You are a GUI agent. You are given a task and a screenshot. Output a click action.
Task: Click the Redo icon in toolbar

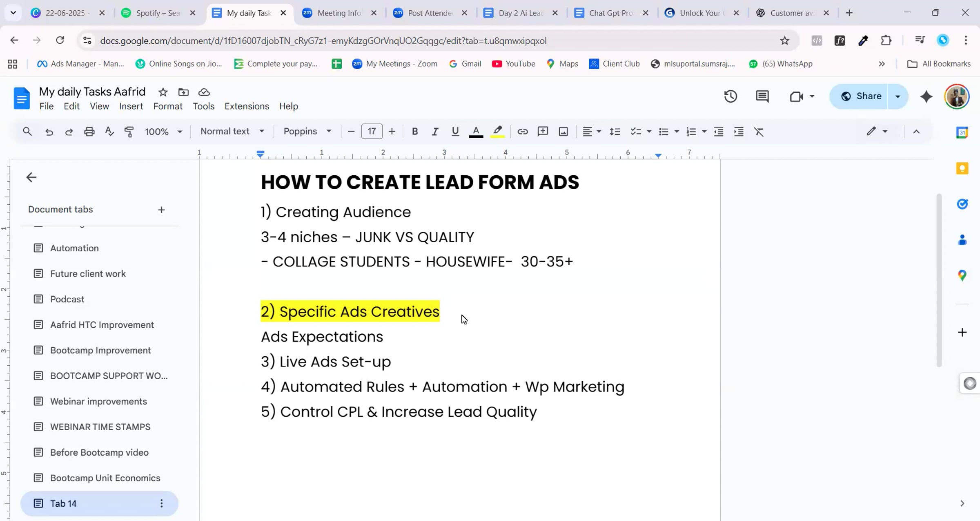69,132
